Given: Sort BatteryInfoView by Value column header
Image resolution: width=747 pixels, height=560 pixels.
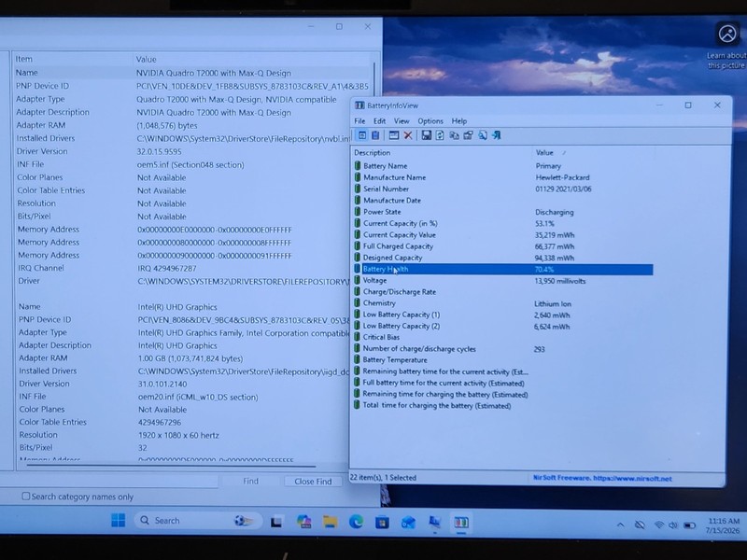Looking at the screenshot, I should [x=592, y=152].
